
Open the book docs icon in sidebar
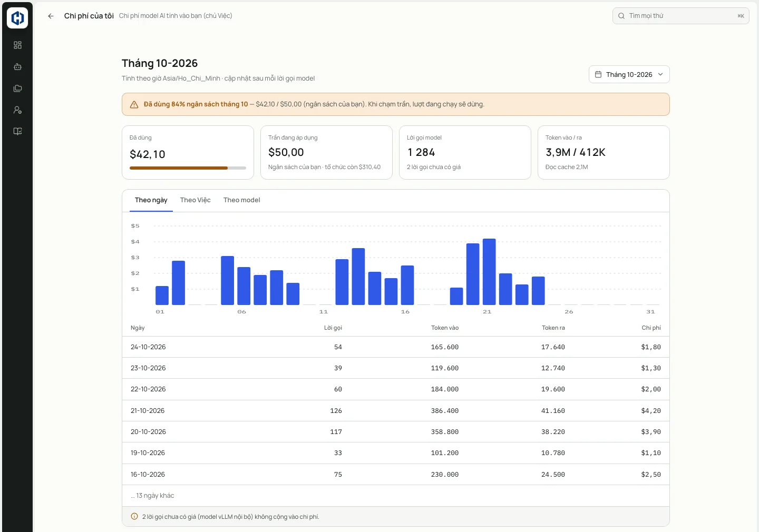tap(17, 132)
